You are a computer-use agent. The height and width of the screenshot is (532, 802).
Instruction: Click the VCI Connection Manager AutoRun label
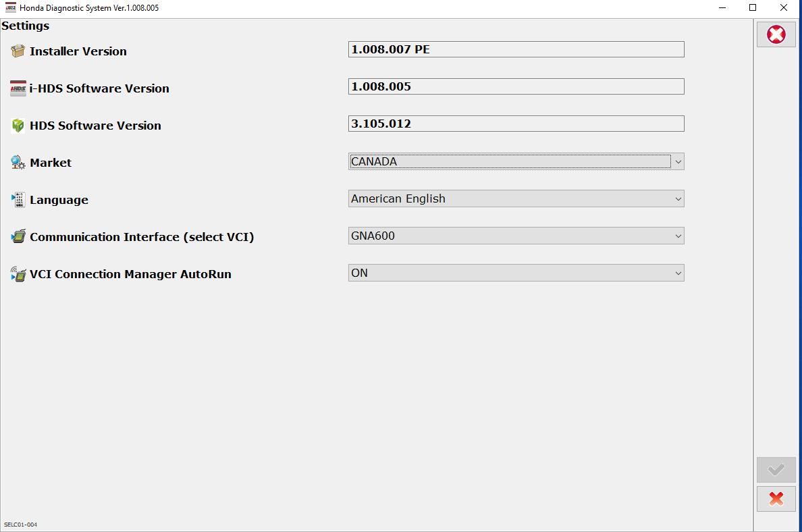coord(130,274)
